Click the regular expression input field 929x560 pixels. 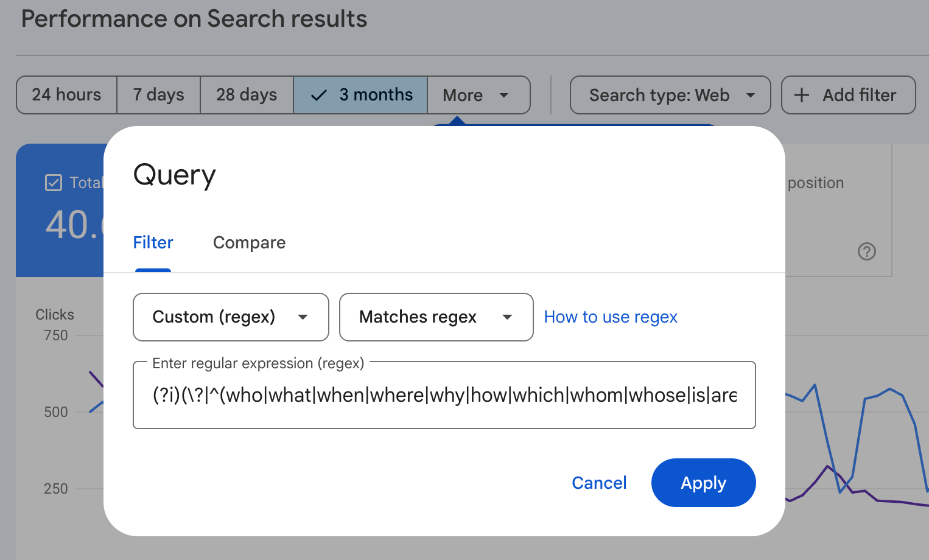tap(444, 395)
